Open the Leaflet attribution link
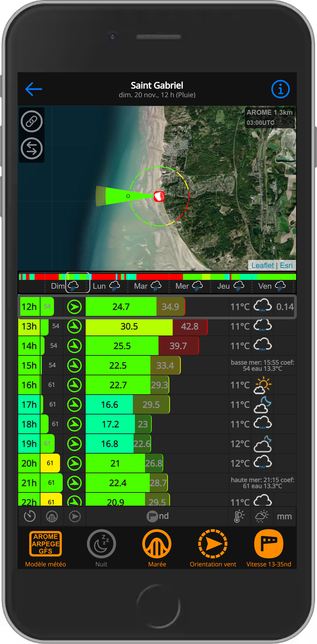This screenshot has width=317, height=644. (x=262, y=265)
